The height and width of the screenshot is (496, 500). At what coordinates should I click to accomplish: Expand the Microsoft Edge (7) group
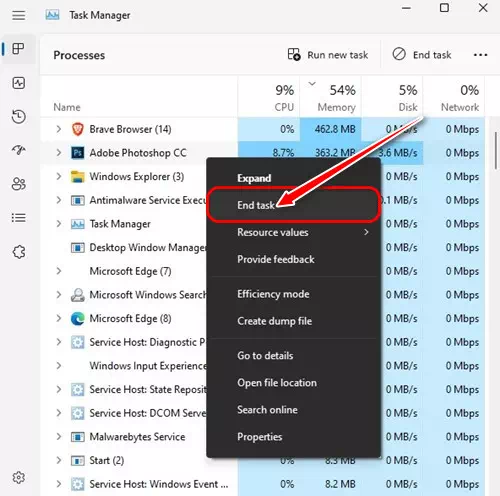pyautogui.click(x=59, y=271)
